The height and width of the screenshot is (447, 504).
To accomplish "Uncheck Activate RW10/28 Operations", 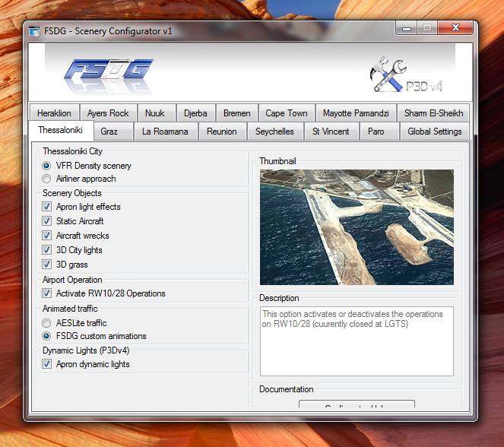I will tap(47, 293).
